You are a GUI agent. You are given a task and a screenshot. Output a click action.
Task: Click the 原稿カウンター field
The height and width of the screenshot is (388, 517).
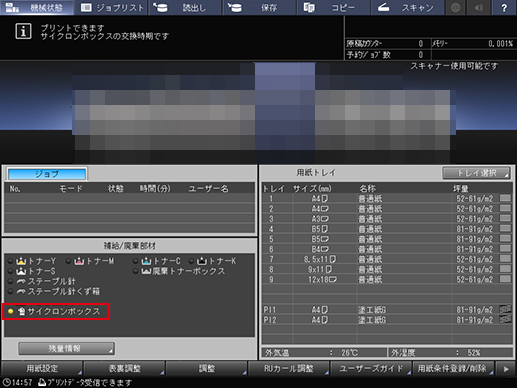pos(388,43)
